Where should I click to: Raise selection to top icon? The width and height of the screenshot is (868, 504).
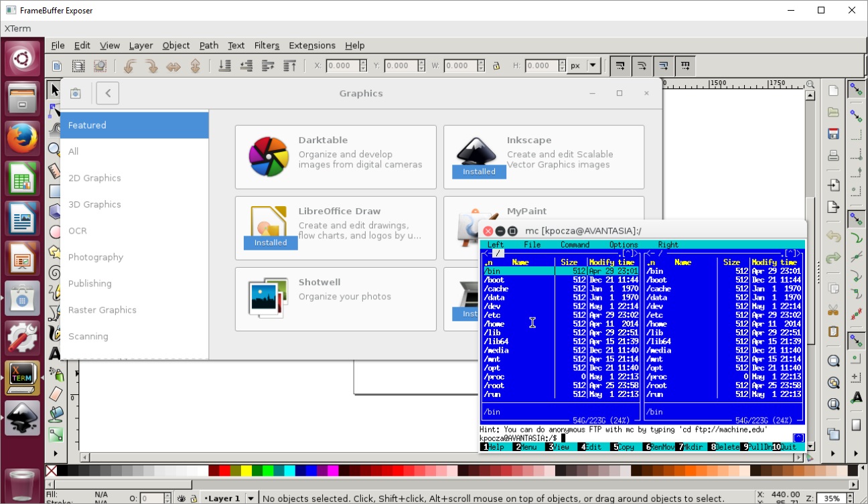pyautogui.click(x=289, y=66)
